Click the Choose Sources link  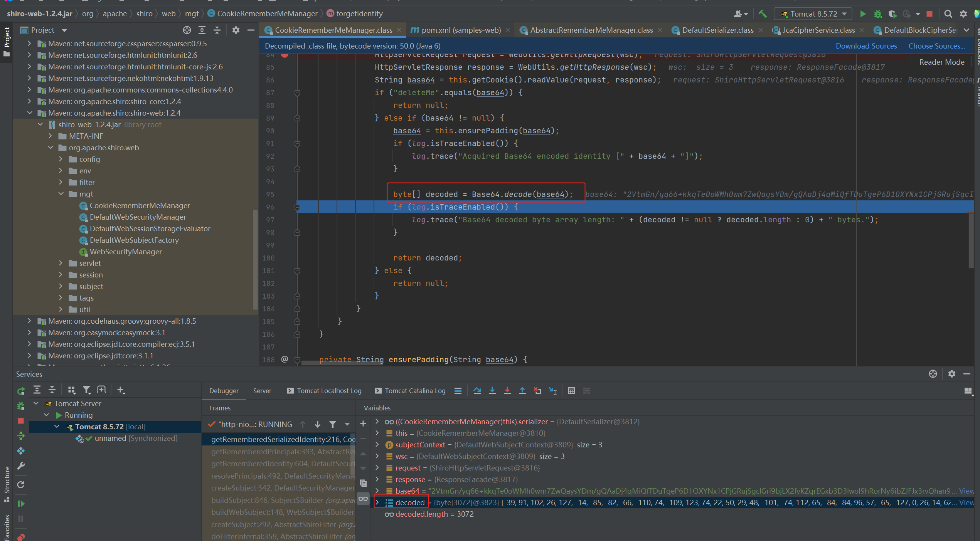936,46
